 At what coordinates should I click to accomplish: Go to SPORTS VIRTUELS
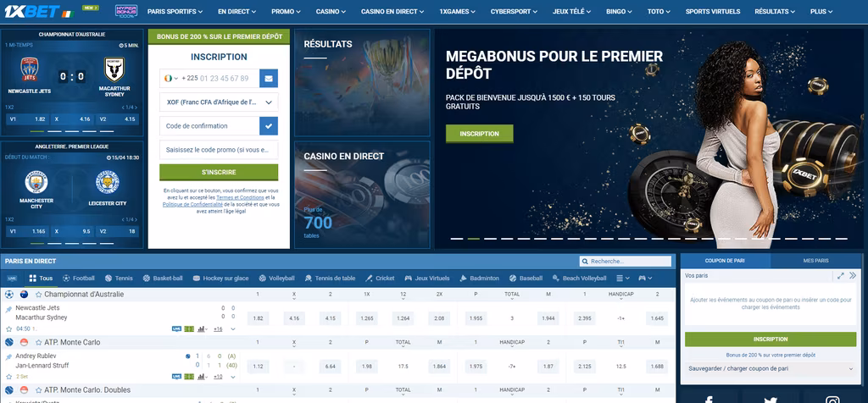pyautogui.click(x=713, y=11)
